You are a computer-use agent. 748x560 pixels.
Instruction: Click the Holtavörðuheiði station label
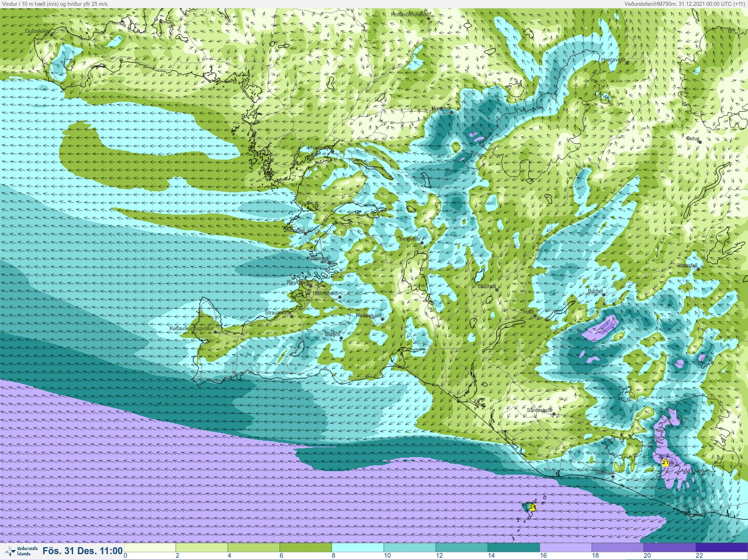coord(410,14)
